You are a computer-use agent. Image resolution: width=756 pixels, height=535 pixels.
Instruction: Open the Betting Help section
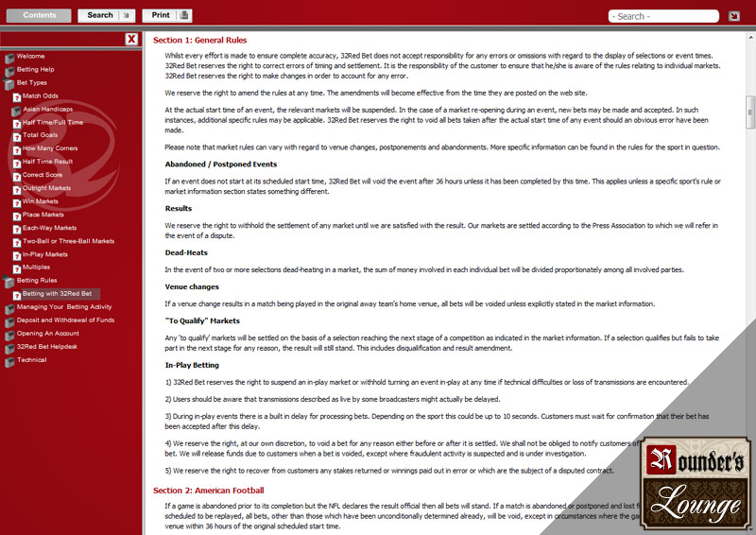click(x=36, y=69)
